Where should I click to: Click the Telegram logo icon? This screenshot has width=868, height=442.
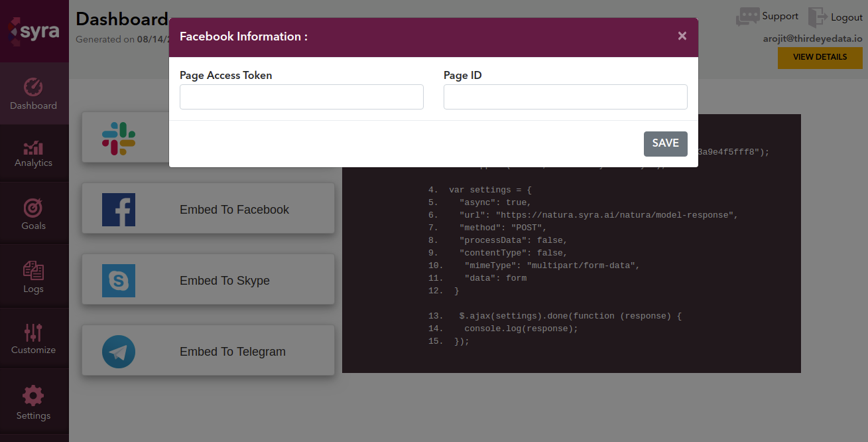(119, 352)
